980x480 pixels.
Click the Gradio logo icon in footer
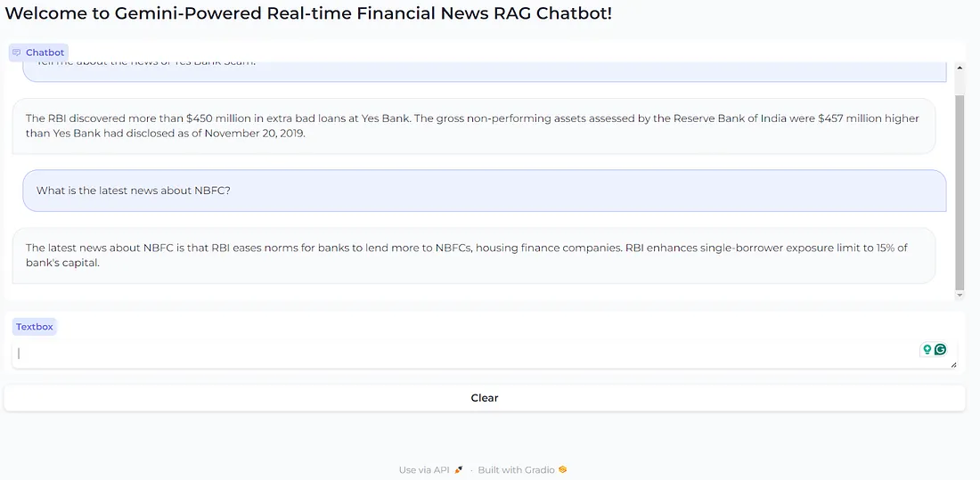562,469
